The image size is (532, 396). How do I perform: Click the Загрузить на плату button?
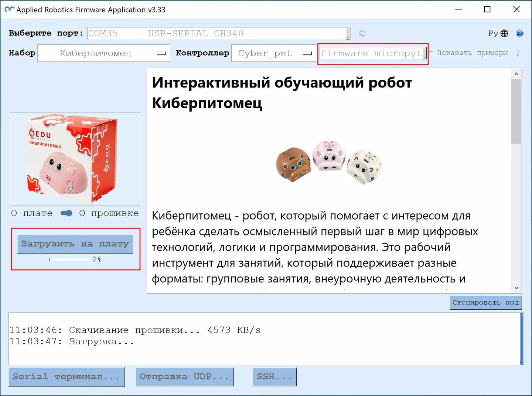click(75, 244)
